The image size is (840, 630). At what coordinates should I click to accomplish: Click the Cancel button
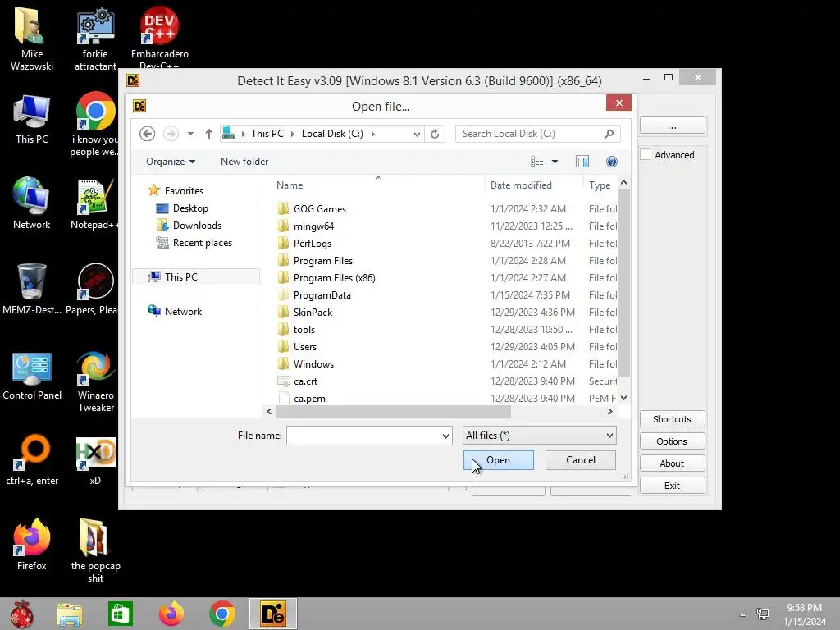[x=581, y=460]
